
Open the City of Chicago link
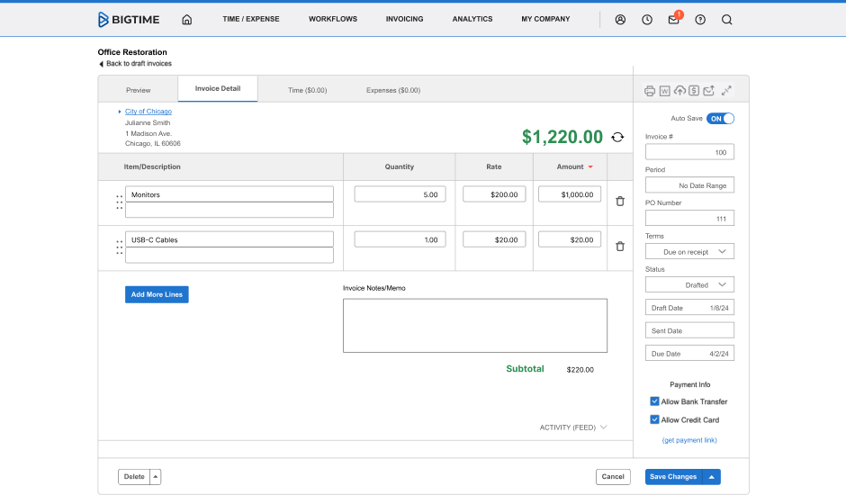click(x=148, y=112)
